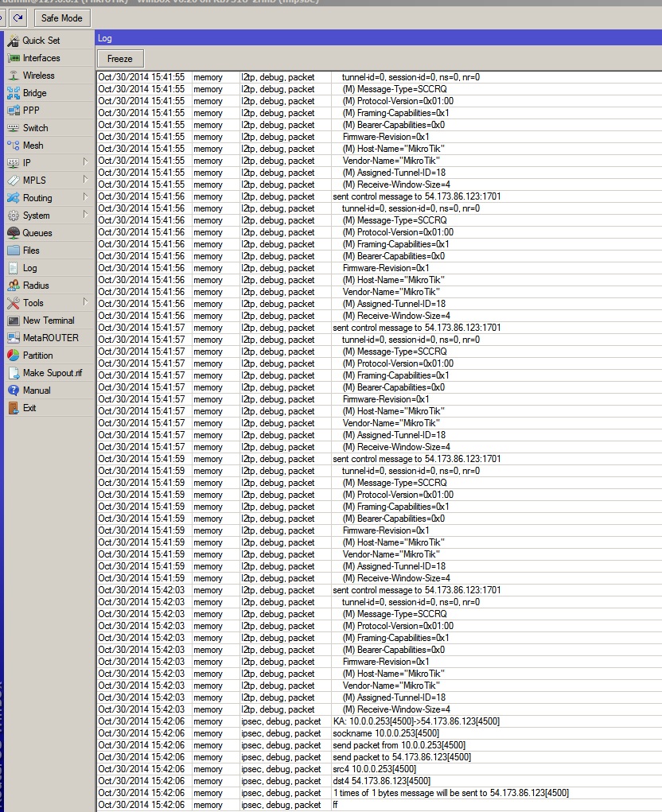The image size is (662, 812).
Task: Open the Files menu entry
Action: point(49,251)
